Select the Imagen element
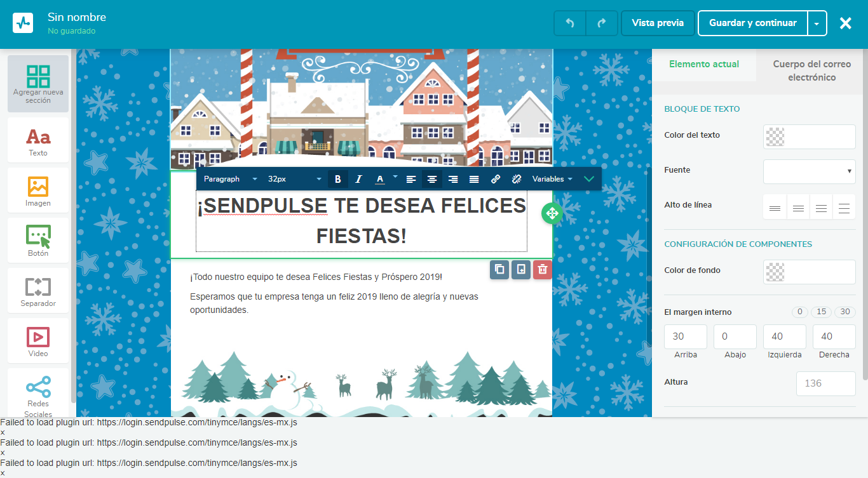 38,190
